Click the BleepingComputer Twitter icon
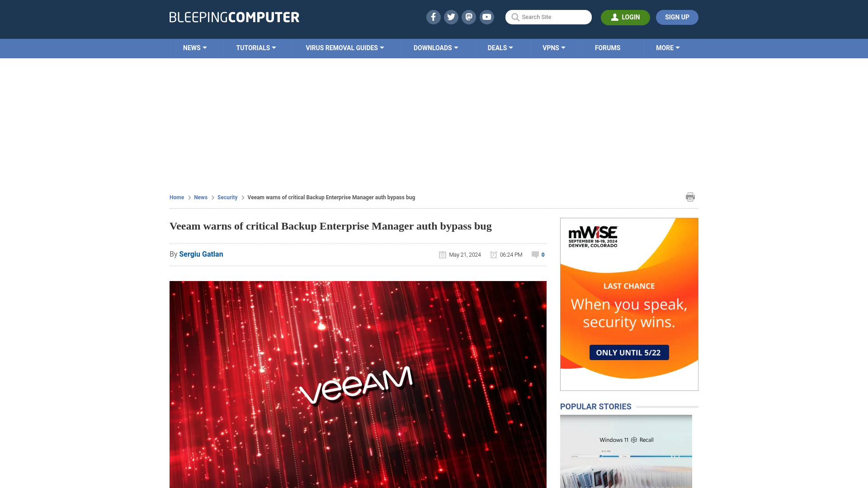 pyautogui.click(x=451, y=17)
